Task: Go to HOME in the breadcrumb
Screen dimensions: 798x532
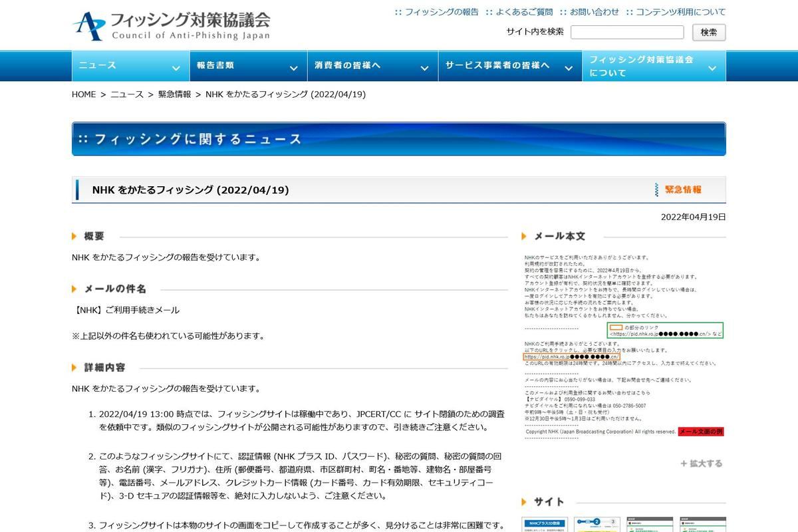Action: (84, 94)
